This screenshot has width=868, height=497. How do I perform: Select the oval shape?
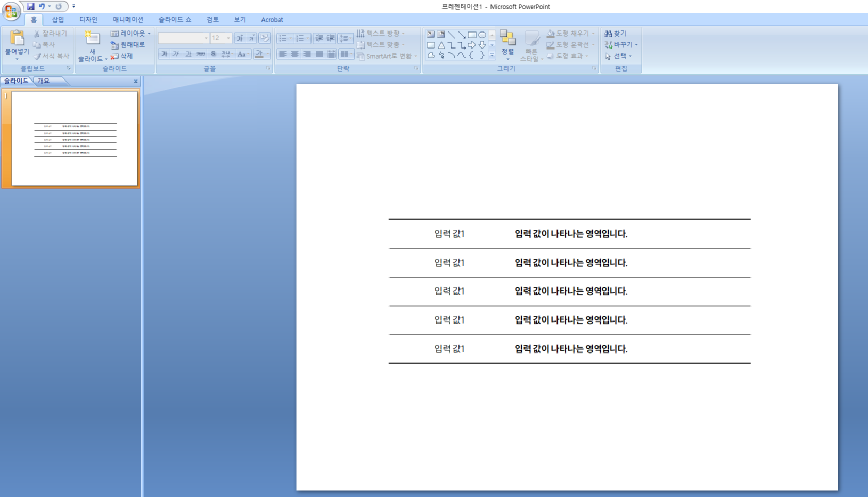[482, 35]
